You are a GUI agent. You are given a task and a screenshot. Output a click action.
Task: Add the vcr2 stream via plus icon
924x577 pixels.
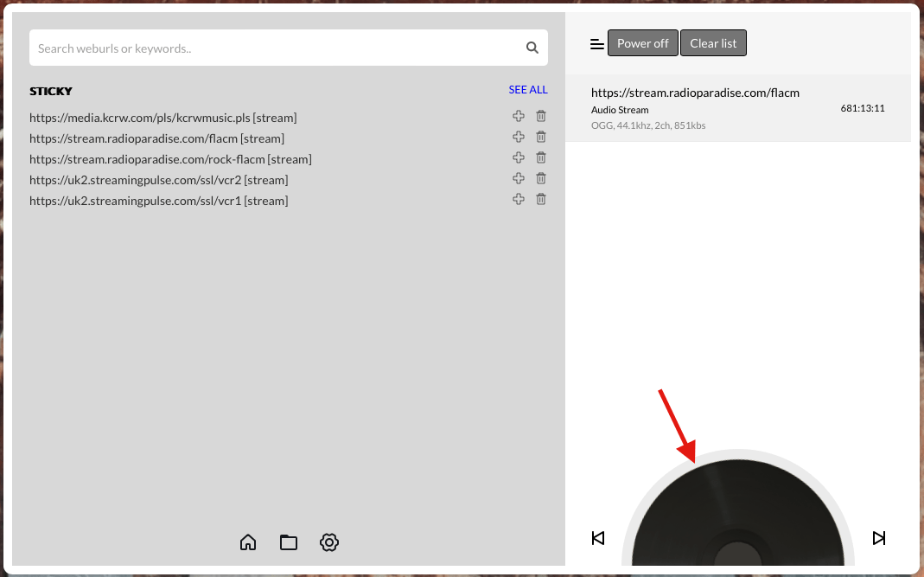click(519, 178)
